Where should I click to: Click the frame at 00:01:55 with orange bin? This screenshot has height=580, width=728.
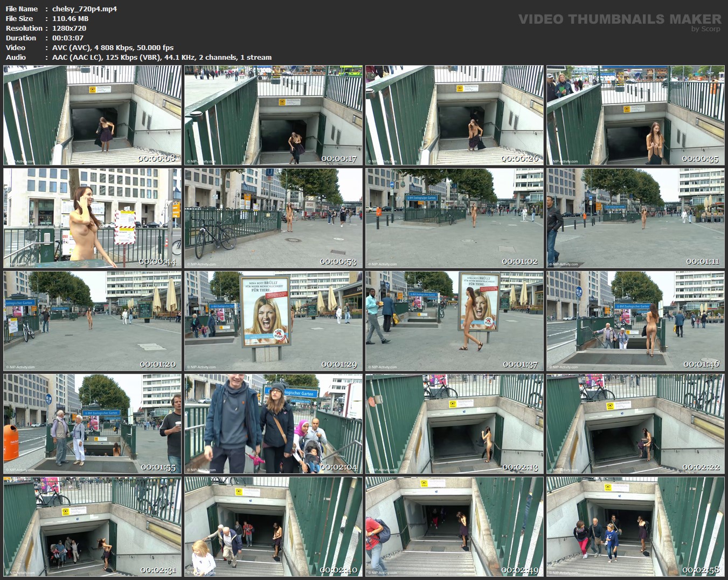[93, 424]
